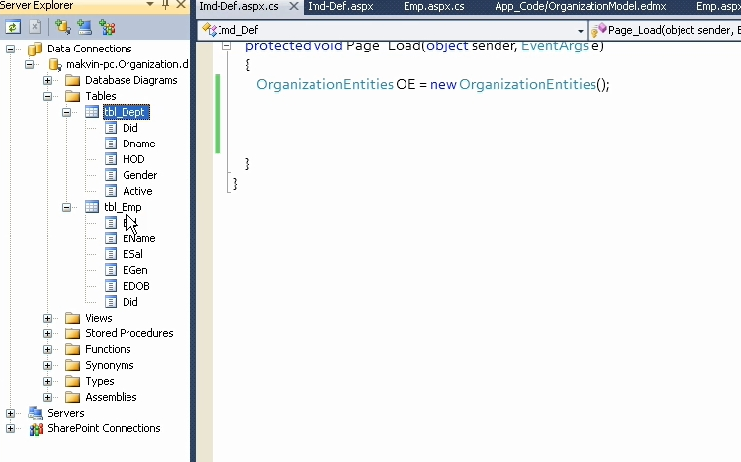Click the SharePoint Connections node icon

click(x=35, y=429)
